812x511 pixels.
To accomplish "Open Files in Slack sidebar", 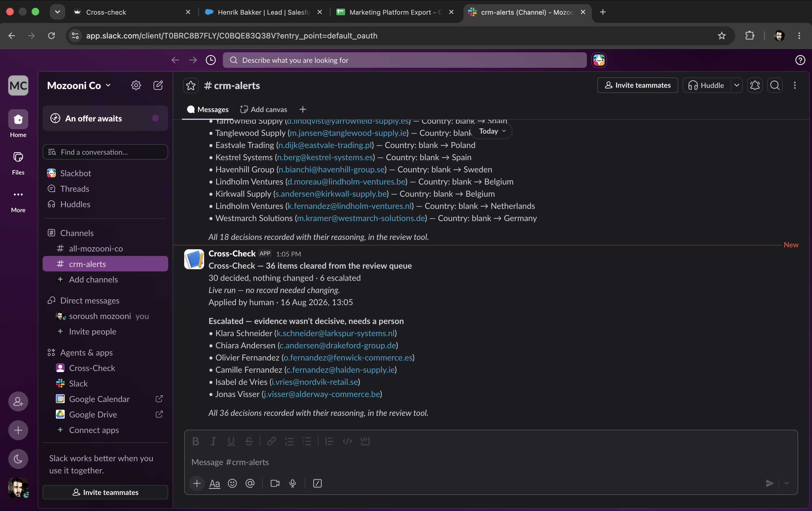I will pyautogui.click(x=18, y=163).
